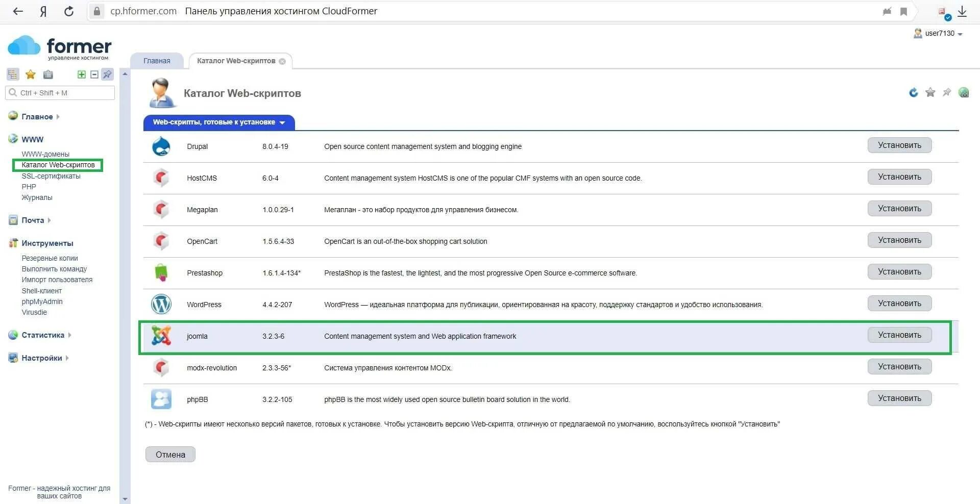This screenshot has height=504, width=980.
Task: Click the sidebar scrollbar up arrow
Action: click(125, 74)
